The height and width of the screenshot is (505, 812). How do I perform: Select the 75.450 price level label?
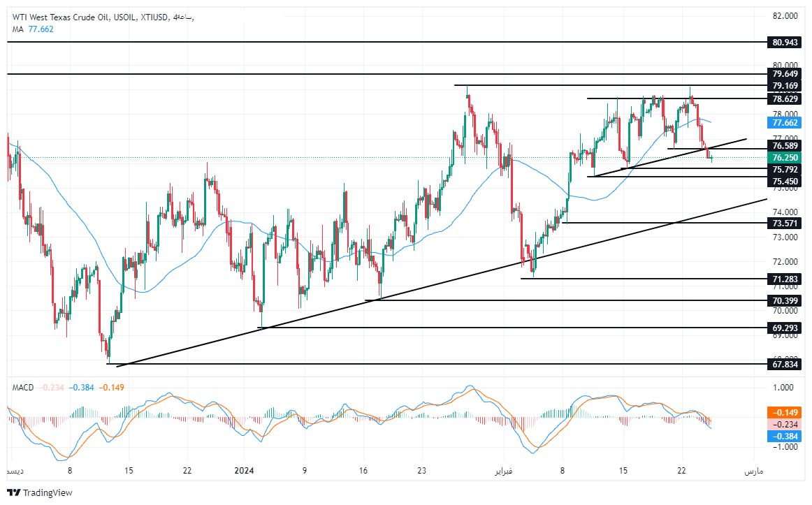pyautogui.click(x=785, y=182)
